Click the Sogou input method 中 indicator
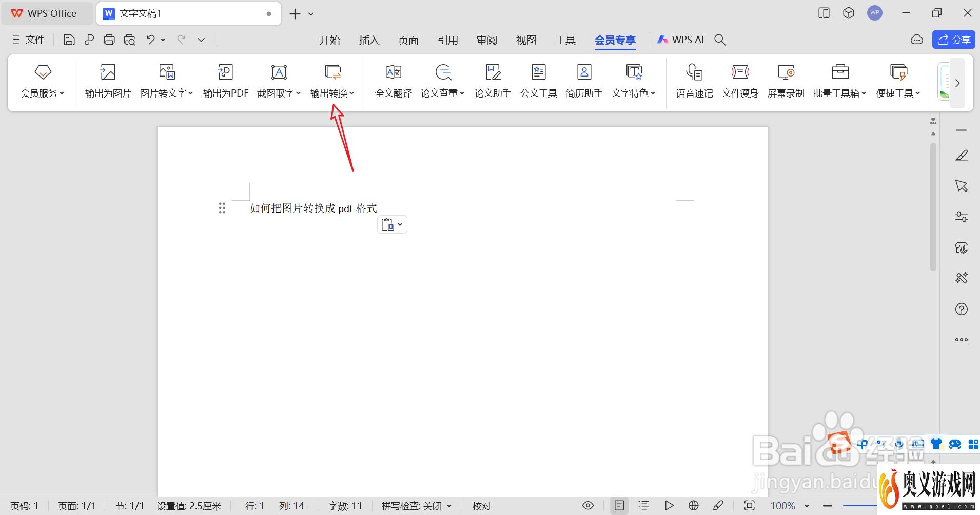The width and height of the screenshot is (980, 515). click(862, 444)
